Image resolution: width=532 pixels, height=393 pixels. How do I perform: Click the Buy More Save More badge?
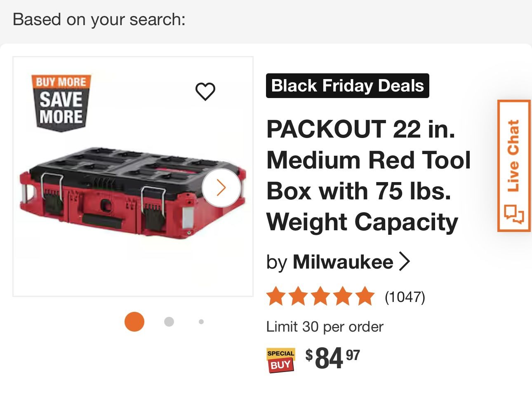pyautogui.click(x=61, y=103)
